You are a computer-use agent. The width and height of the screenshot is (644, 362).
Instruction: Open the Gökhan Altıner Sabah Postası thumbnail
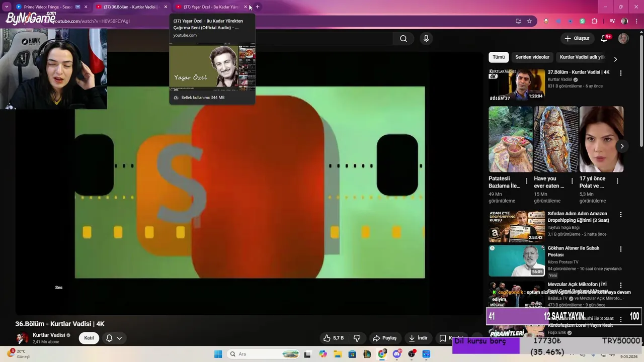pos(517,261)
